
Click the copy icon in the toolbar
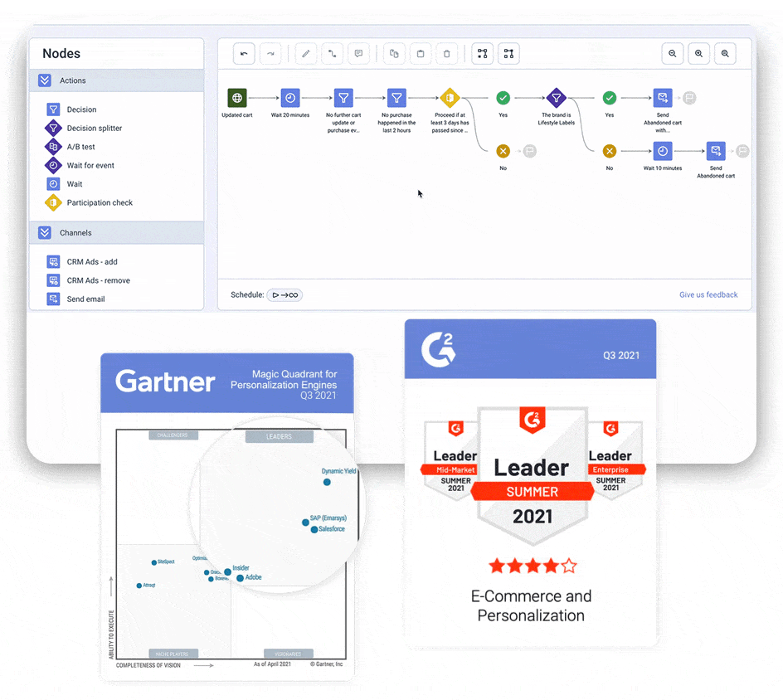pos(394,53)
